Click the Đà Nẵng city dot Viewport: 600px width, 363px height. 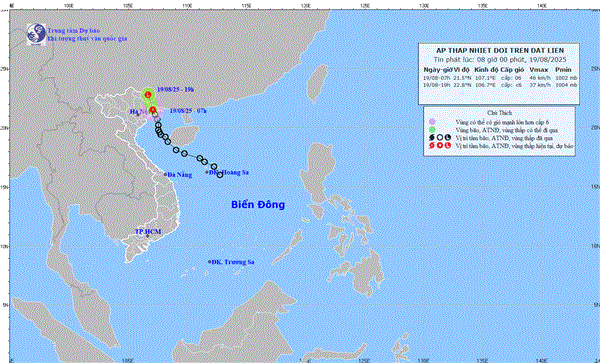tap(166, 174)
